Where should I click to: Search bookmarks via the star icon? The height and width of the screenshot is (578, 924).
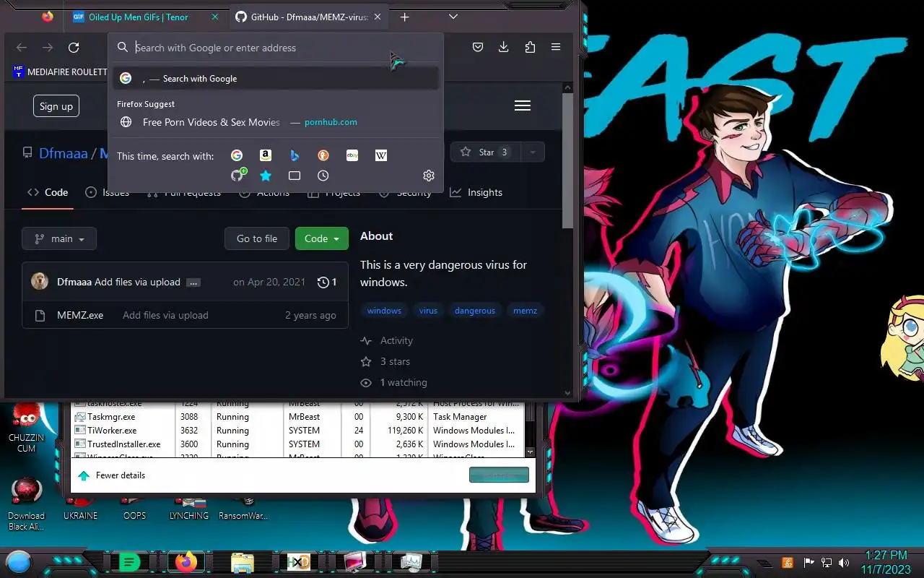click(266, 176)
